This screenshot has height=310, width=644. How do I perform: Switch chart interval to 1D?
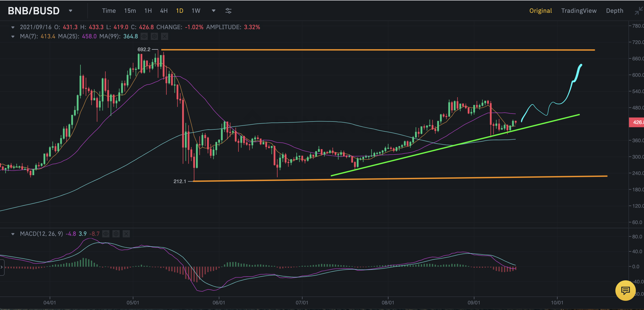(180, 11)
